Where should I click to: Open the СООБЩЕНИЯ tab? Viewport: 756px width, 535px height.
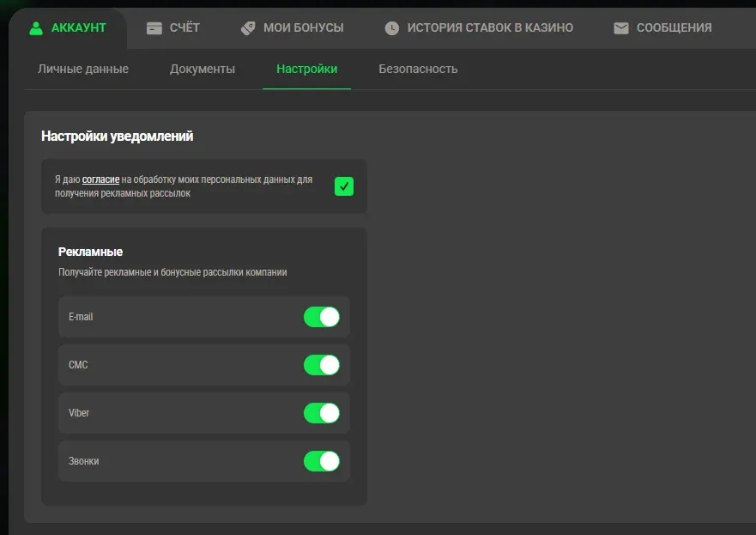tap(662, 28)
